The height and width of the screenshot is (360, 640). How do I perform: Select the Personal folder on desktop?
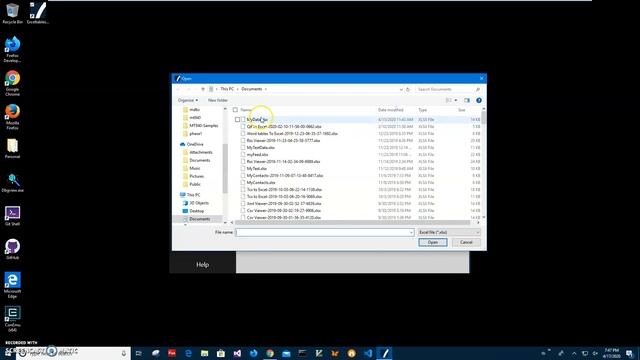pyautogui.click(x=12, y=148)
